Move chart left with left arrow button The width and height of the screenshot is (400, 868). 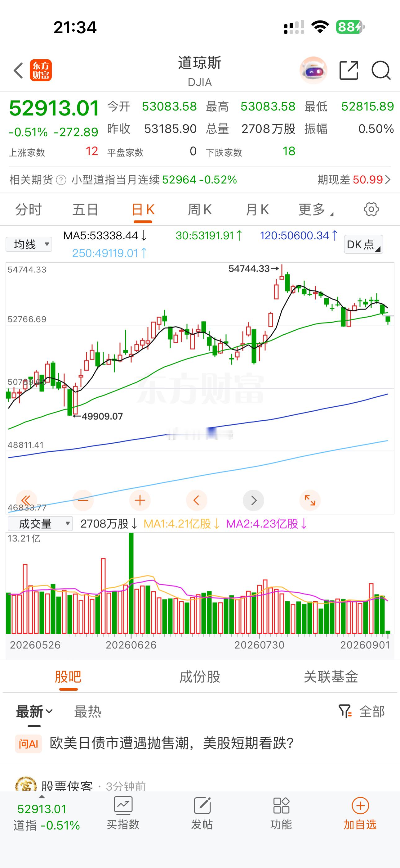197,500
